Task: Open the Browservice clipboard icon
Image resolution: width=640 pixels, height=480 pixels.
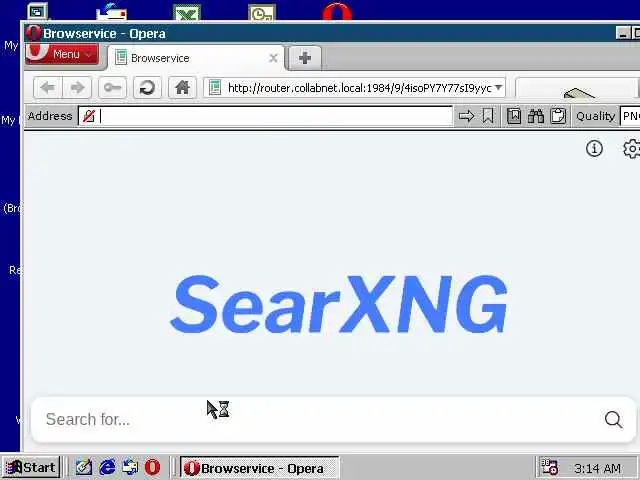Action: pyautogui.click(x=558, y=116)
